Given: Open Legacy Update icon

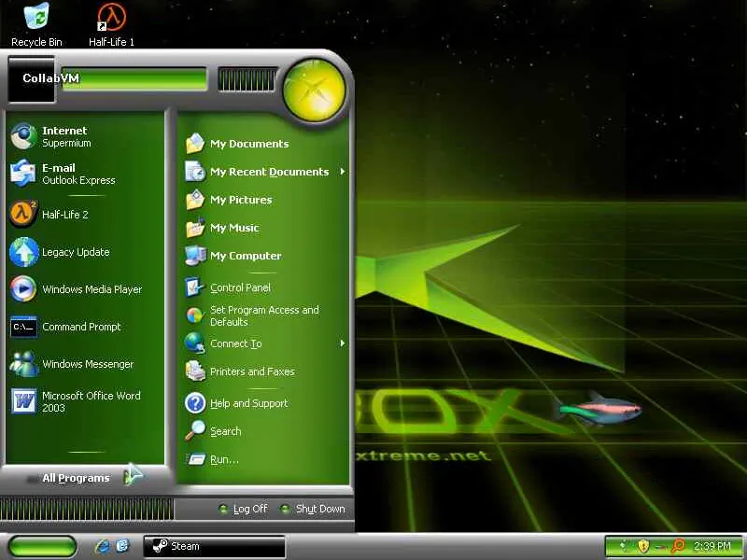Looking at the screenshot, I should pyautogui.click(x=24, y=251).
